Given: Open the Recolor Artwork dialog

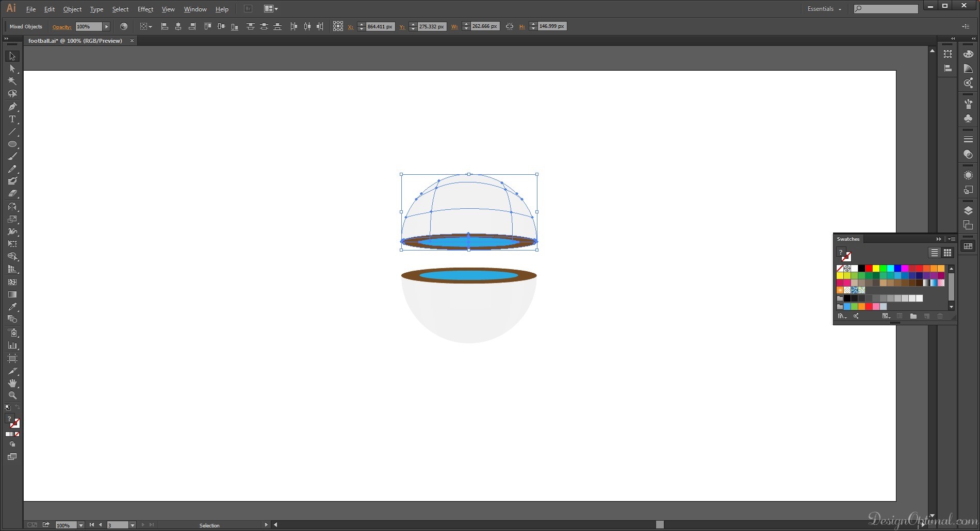Looking at the screenshot, I should pyautogui.click(x=123, y=26).
